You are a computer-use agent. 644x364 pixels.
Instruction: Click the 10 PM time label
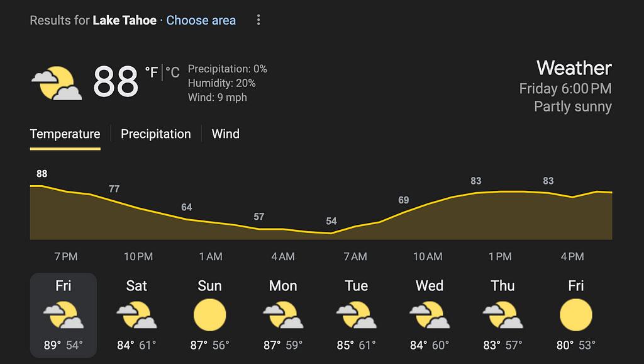[x=138, y=256]
